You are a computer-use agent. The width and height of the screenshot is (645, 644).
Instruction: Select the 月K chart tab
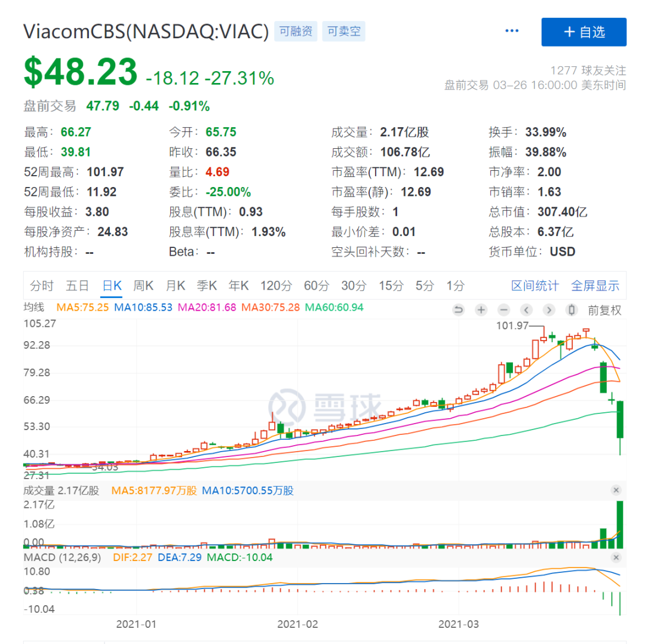click(x=175, y=285)
